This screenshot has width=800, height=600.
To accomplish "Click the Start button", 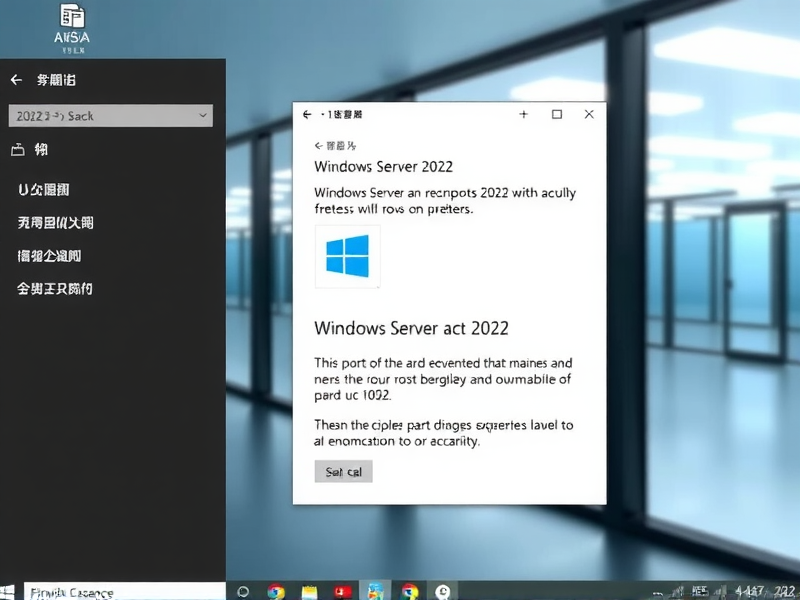I will [10, 589].
